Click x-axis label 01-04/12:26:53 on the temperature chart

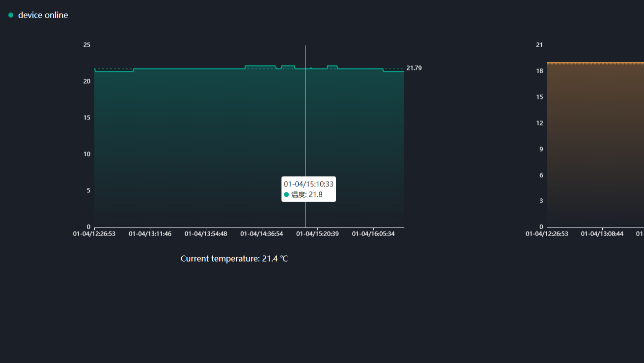(94, 234)
